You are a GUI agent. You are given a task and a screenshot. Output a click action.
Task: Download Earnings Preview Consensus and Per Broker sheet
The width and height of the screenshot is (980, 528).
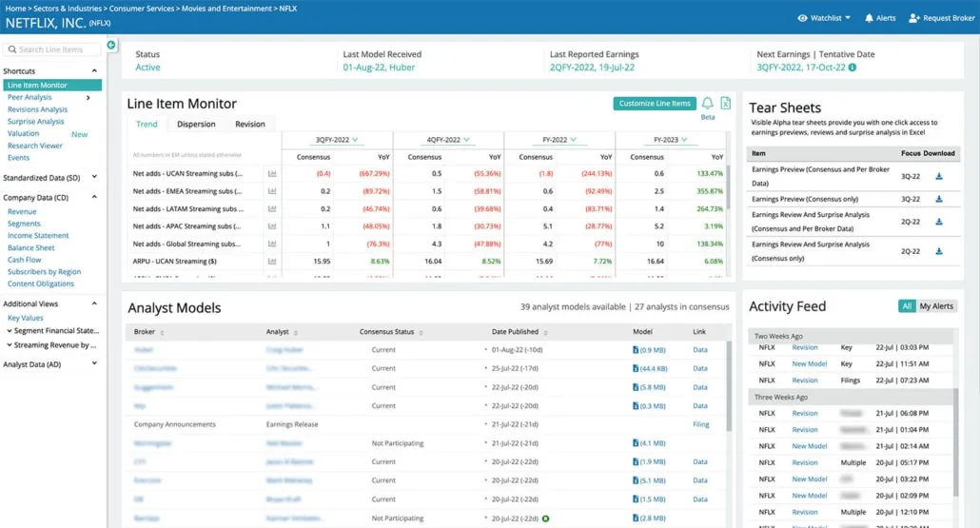click(x=939, y=176)
